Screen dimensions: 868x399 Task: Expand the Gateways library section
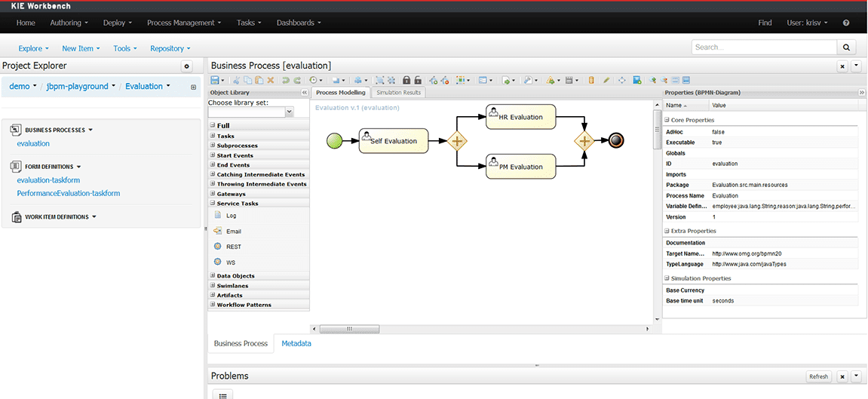pos(212,194)
